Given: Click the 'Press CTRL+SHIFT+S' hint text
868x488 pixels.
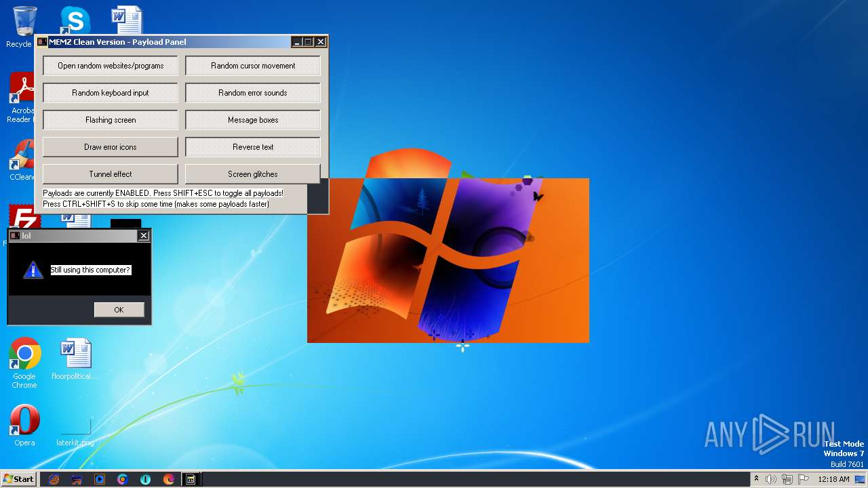Looking at the screenshot, I should point(156,204).
